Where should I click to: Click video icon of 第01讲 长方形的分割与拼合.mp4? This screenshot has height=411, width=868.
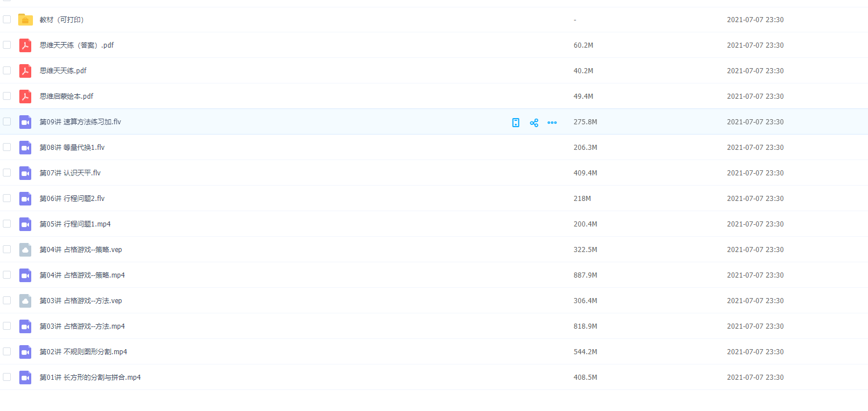point(25,378)
